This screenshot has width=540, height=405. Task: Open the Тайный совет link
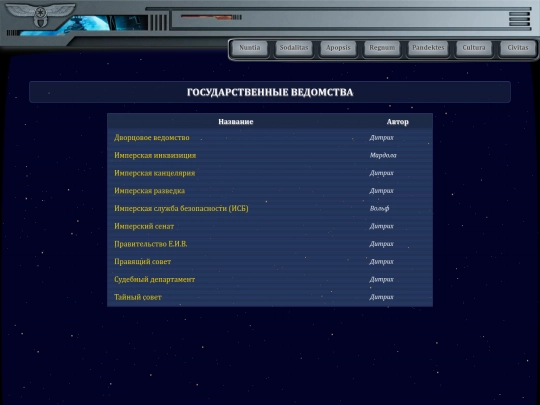pyautogui.click(x=137, y=297)
